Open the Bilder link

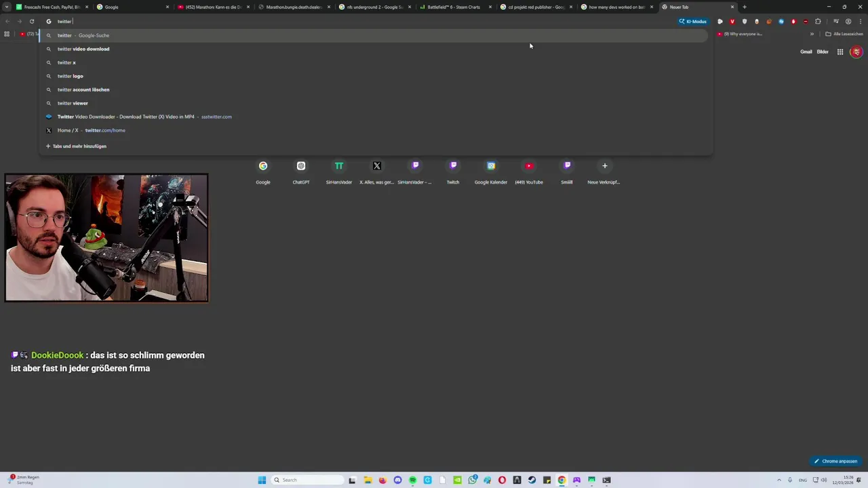[x=823, y=52]
